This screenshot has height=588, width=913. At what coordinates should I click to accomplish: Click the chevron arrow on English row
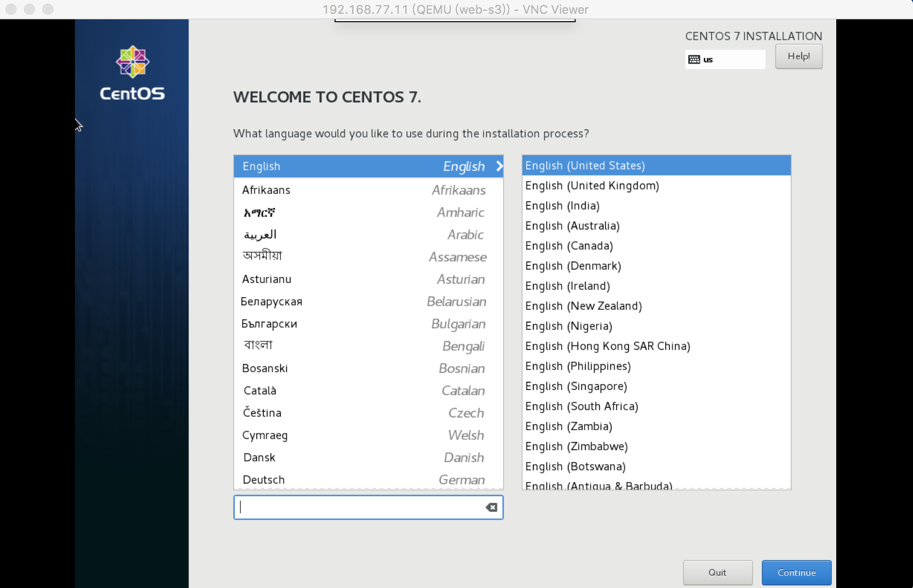[499, 166]
